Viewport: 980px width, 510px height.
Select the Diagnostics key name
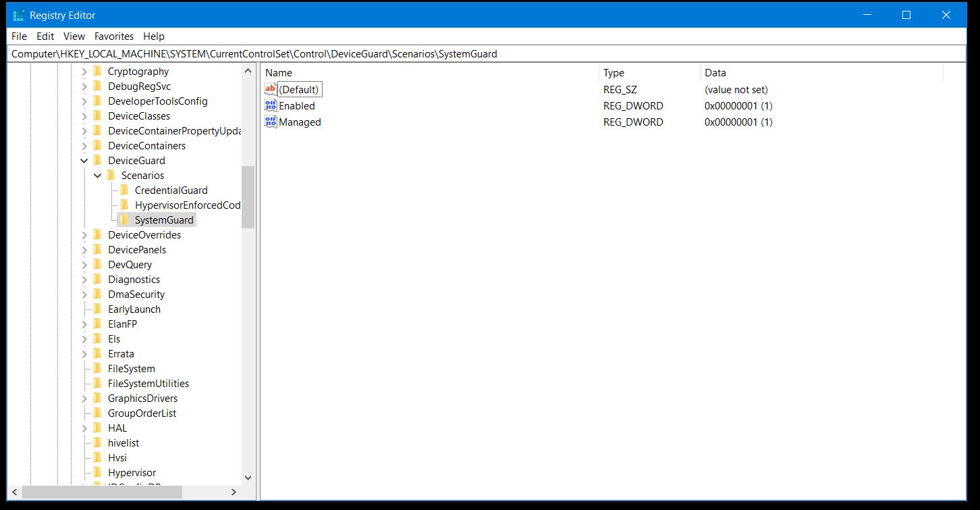point(134,280)
